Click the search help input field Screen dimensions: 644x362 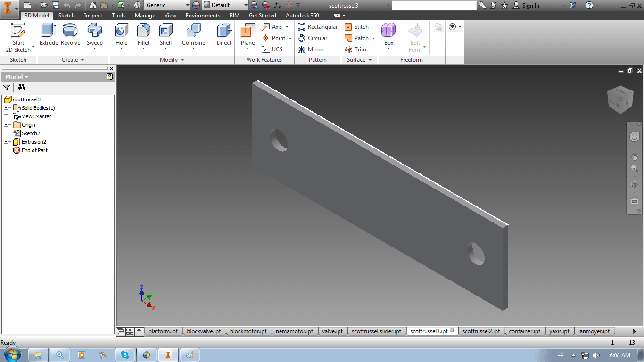click(x=434, y=5)
